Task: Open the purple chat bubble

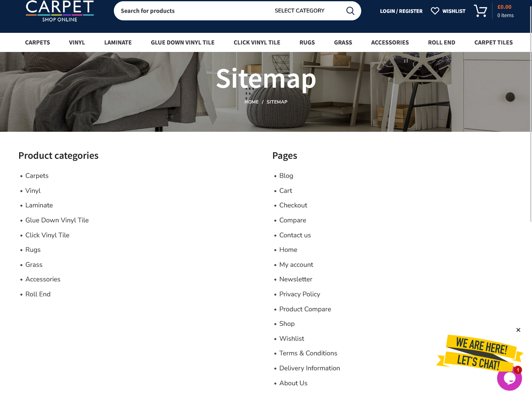Action: [509, 379]
